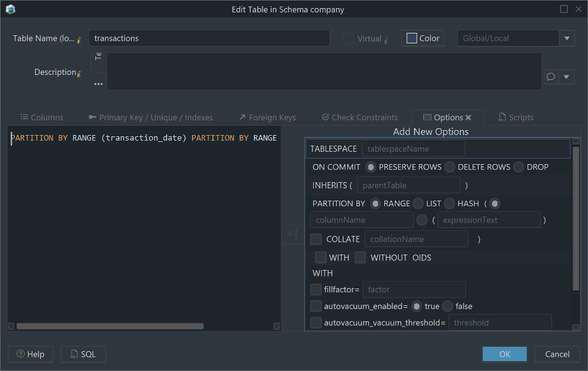
Task: Click the application logo icon in title bar
Action: point(11,9)
